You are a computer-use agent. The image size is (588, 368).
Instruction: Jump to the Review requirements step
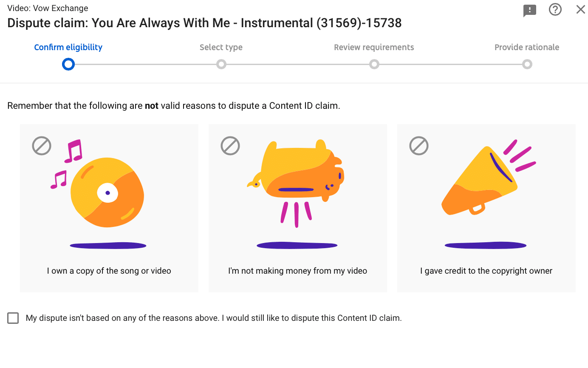[374, 47]
